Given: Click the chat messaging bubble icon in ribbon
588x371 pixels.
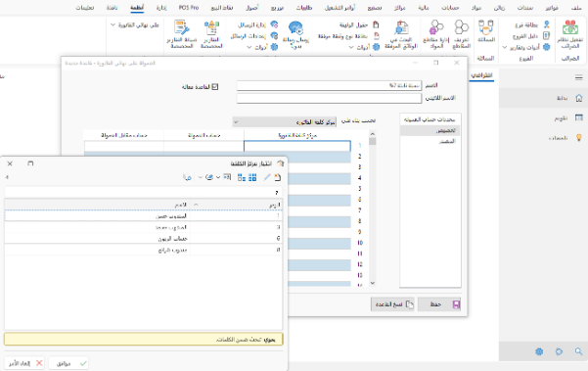Looking at the screenshot, I should 295,28.
